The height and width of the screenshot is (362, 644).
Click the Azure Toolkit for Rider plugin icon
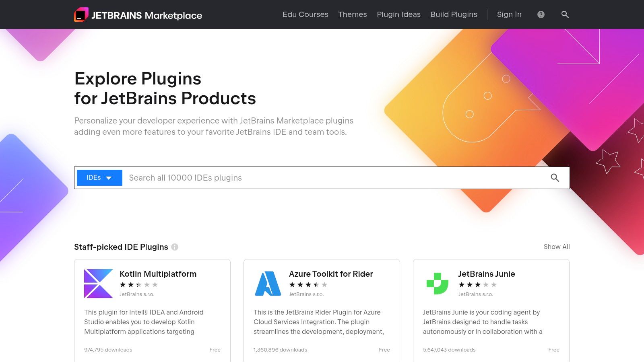pos(268,283)
